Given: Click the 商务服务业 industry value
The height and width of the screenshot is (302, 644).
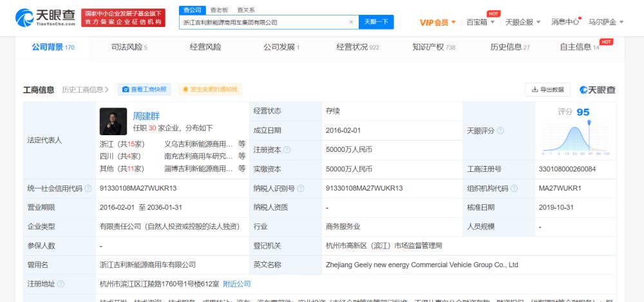Looking at the screenshot, I should (343, 227).
